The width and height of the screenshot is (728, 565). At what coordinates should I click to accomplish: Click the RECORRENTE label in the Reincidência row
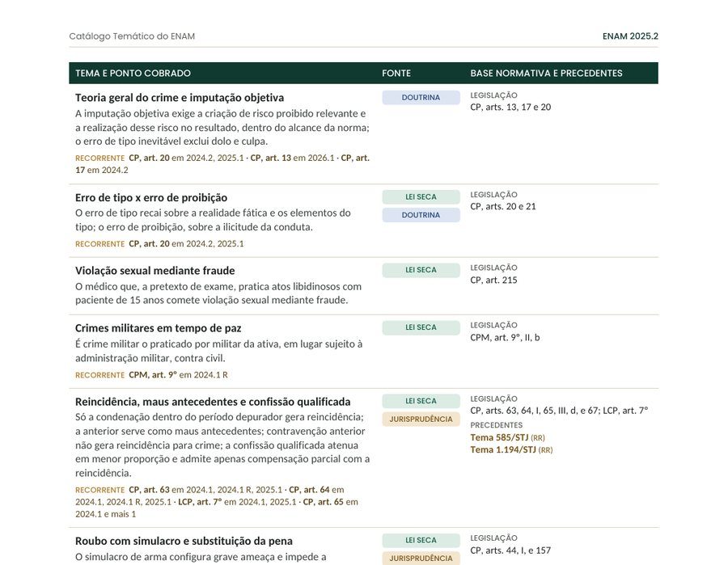point(99,491)
